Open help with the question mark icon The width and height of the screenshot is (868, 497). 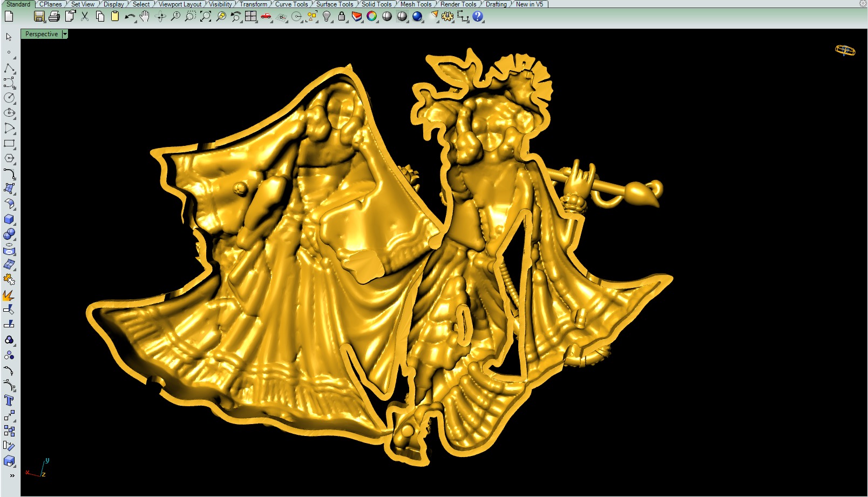click(x=478, y=16)
